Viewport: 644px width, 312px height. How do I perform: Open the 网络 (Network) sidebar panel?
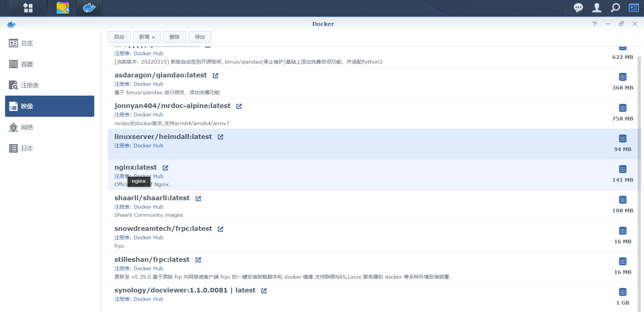coord(26,127)
